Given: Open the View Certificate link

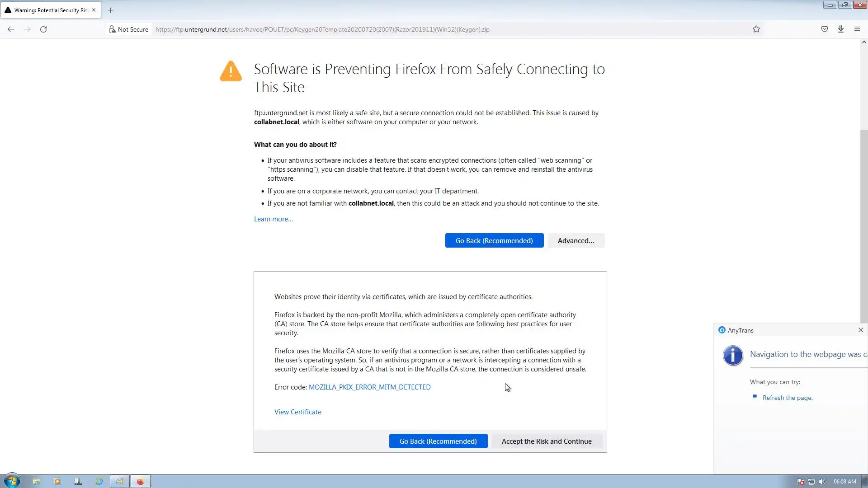Looking at the screenshot, I should click(x=297, y=412).
